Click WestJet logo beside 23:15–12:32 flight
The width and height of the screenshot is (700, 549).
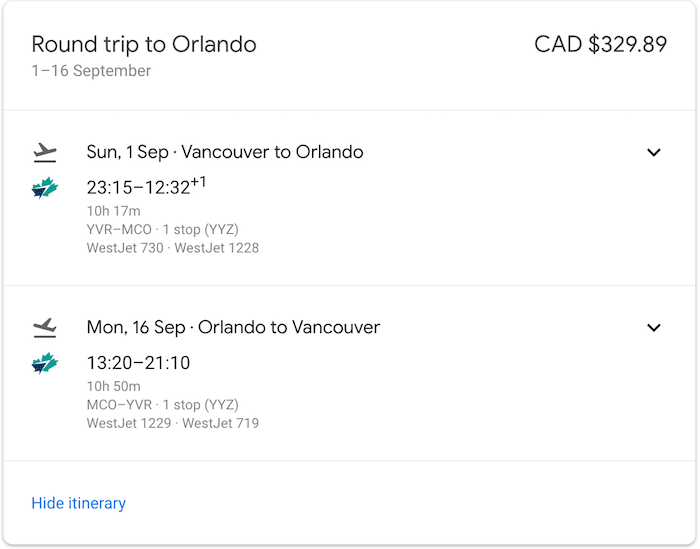point(45,188)
